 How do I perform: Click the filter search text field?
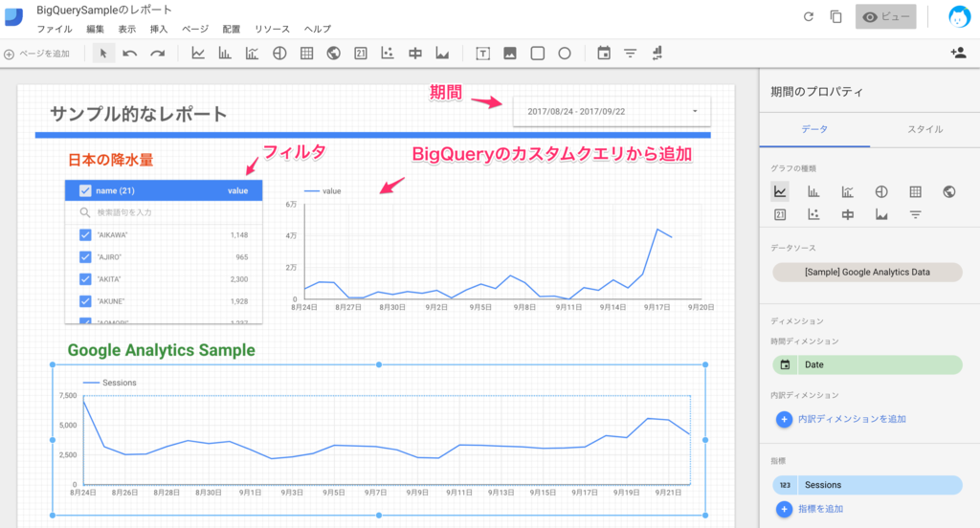tap(164, 212)
